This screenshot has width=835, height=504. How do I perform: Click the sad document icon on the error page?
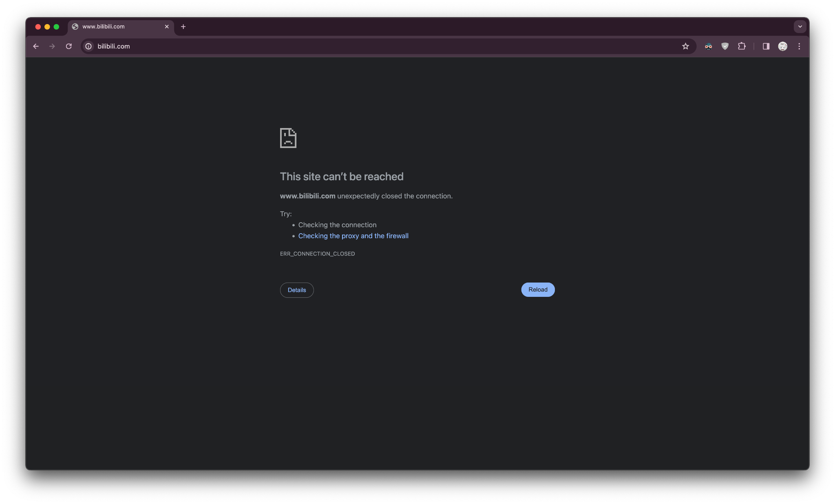pyautogui.click(x=288, y=138)
